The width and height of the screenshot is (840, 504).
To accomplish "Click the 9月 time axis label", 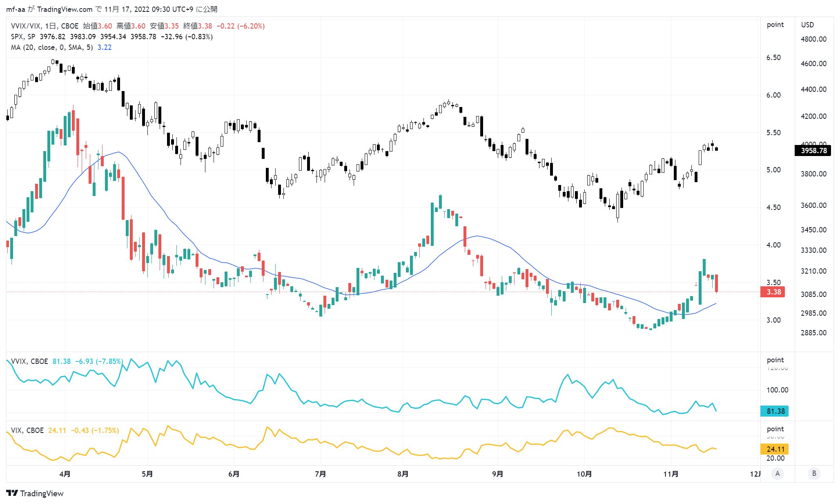I will pyautogui.click(x=497, y=474).
